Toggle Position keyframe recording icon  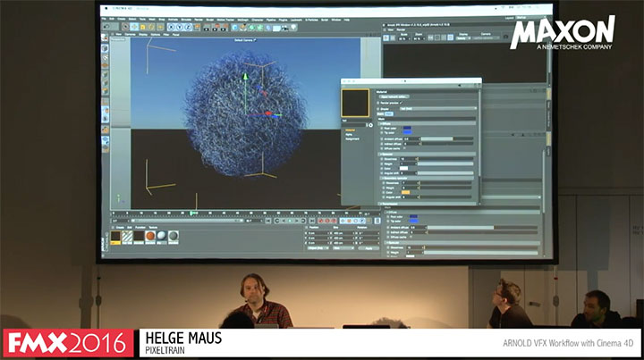tap(343, 221)
